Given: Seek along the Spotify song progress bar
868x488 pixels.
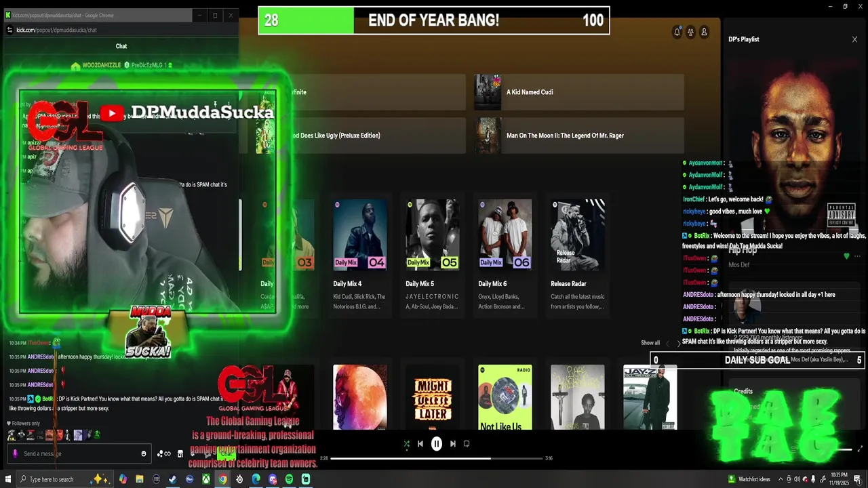Looking at the screenshot, I should (x=437, y=458).
